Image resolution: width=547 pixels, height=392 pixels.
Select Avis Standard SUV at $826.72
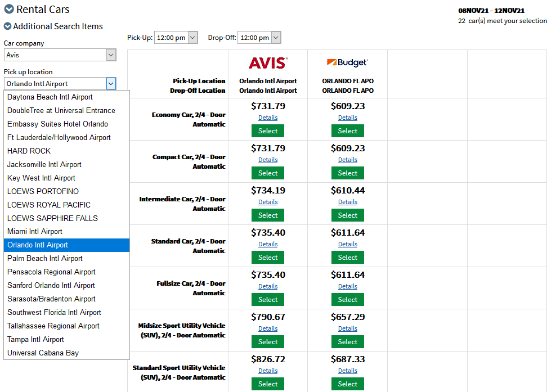coord(268,384)
